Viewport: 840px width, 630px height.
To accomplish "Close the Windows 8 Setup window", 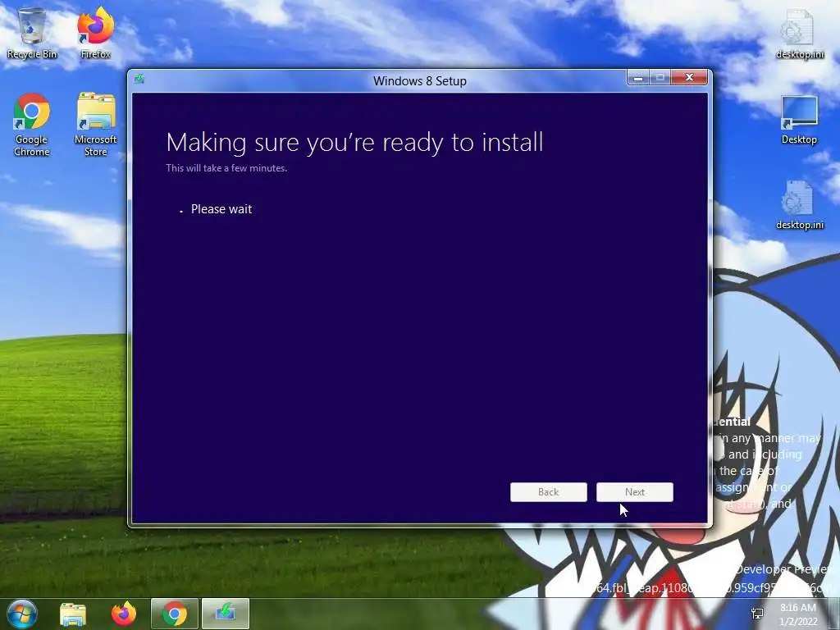I will (x=689, y=78).
